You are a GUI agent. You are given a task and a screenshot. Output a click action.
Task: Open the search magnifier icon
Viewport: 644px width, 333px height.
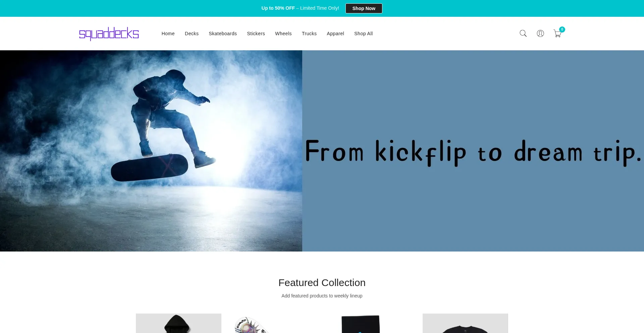(x=523, y=34)
